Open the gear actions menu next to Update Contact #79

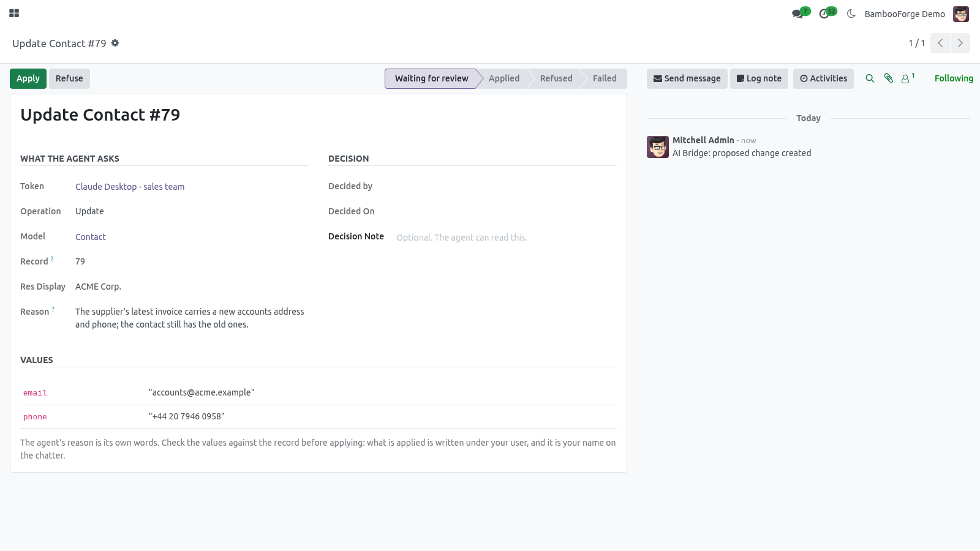pyautogui.click(x=115, y=43)
